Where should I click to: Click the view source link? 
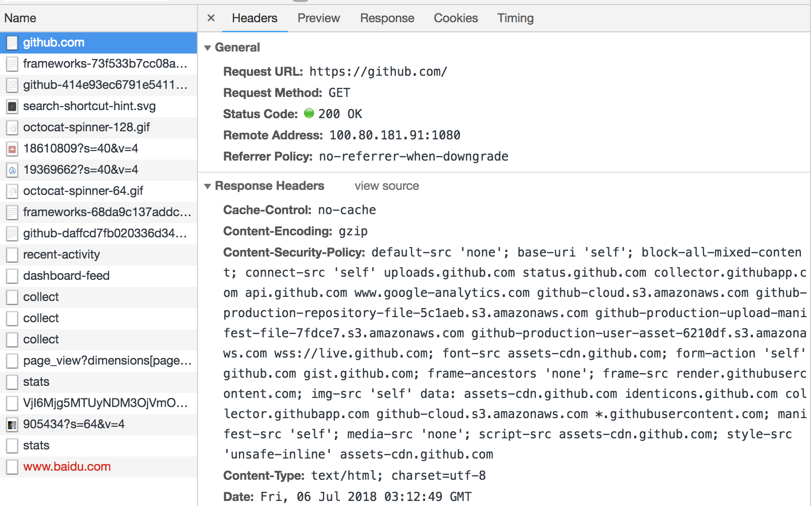click(387, 186)
